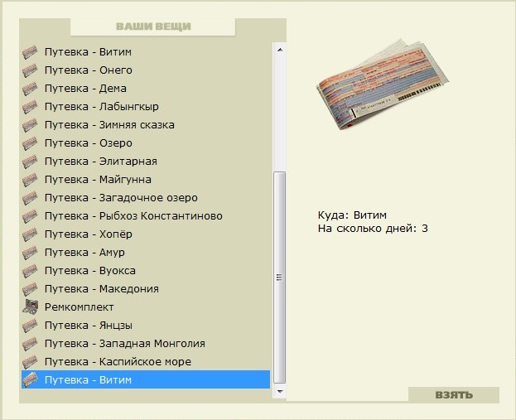Click the ticket icon beside Путевка - Лабынгкыр
The image size is (516, 420).
(30, 107)
